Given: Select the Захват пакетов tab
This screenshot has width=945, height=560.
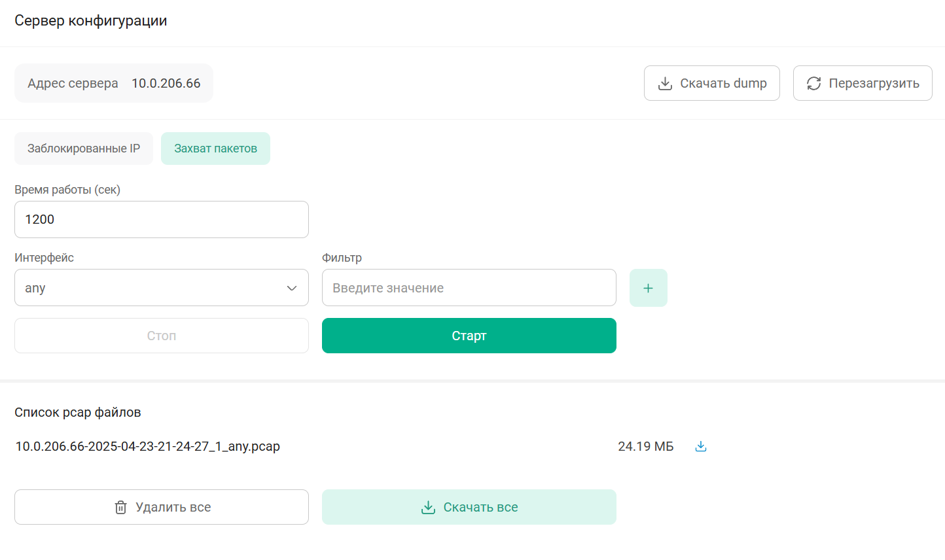Looking at the screenshot, I should coord(215,149).
